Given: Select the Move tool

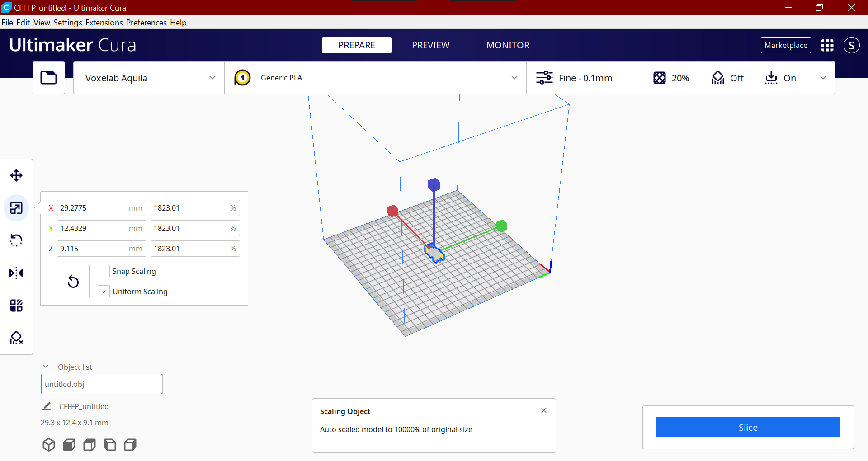Looking at the screenshot, I should tap(16, 175).
